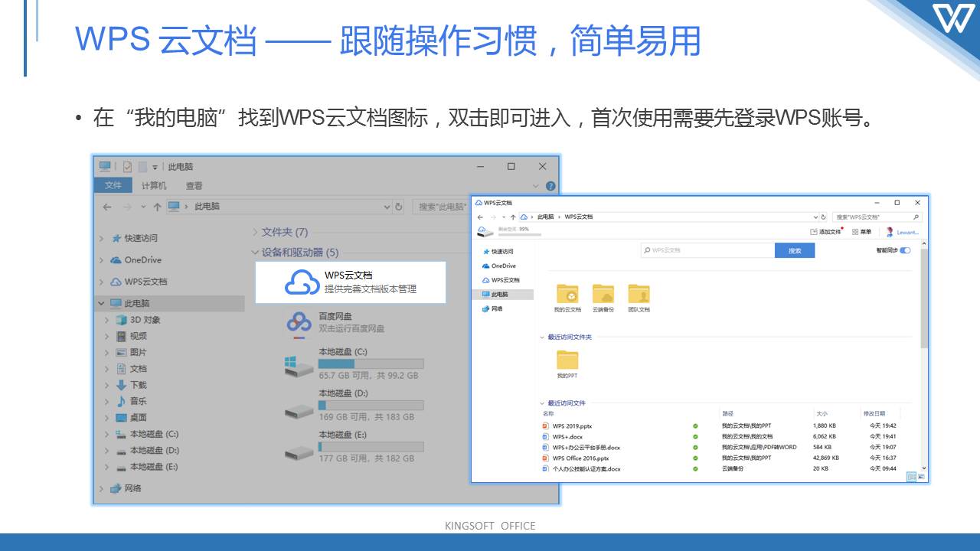Toggle the 智能同步 switch
980x551 pixels.
[906, 250]
